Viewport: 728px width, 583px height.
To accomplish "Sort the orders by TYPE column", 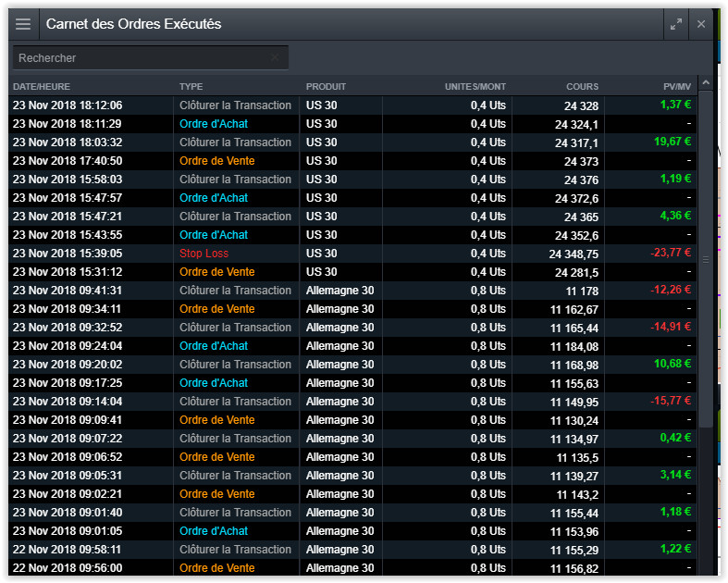I will pos(191,87).
